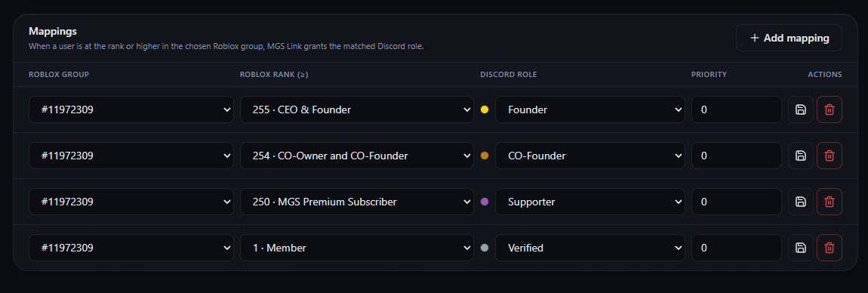This screenshot has width=868, height=293.
Task: Save the Verified mapping row
Action: click(x=801, y=248)
